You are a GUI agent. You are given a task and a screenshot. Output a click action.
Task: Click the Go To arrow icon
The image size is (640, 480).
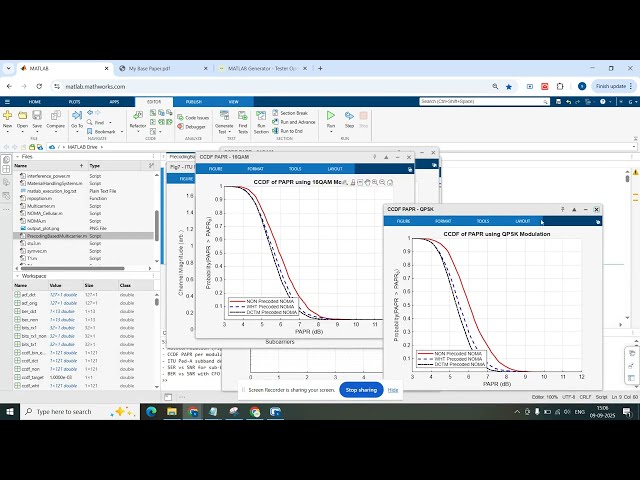pyautogui.click(x=77, y=116)
